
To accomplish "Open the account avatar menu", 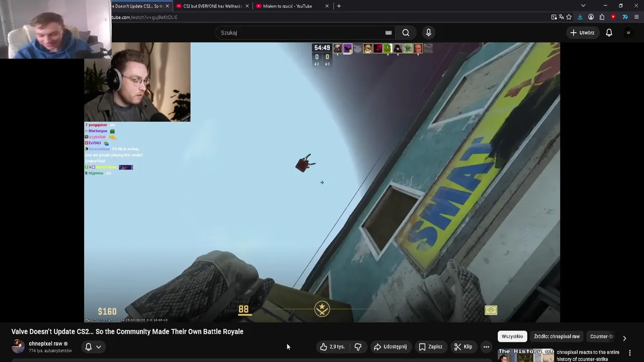I will pyautogui.click(x=628, y=33).
